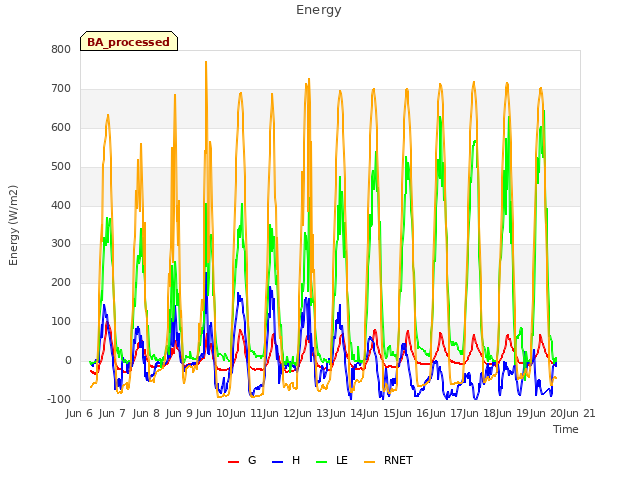Click the 600 y-axis tick value
640x480 pixels.
[x=61, y=128]
